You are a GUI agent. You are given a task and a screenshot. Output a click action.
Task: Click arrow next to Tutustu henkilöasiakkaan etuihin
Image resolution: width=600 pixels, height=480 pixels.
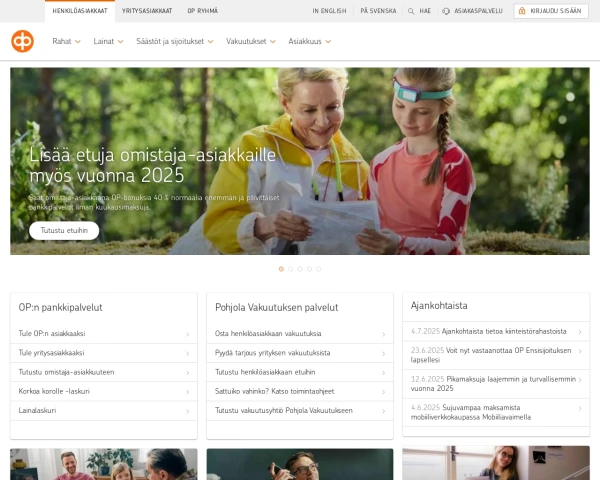click(383, 372)
